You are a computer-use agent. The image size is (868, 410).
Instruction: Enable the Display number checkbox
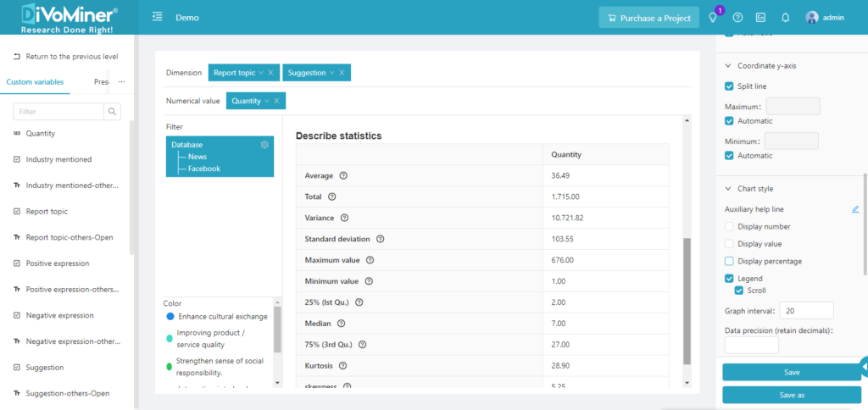coord(729,226)
